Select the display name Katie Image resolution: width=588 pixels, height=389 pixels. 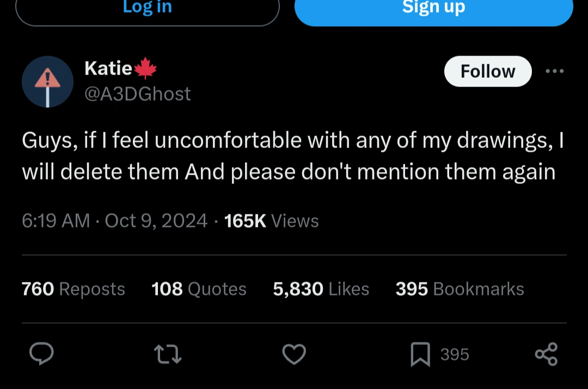[x=107, y=67]
